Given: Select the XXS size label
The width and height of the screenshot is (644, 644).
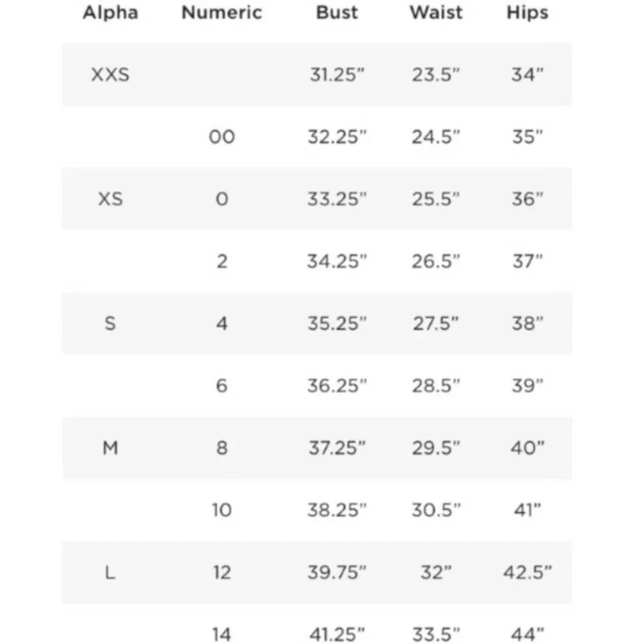Looking at the screenshot, I should point(110,75).
